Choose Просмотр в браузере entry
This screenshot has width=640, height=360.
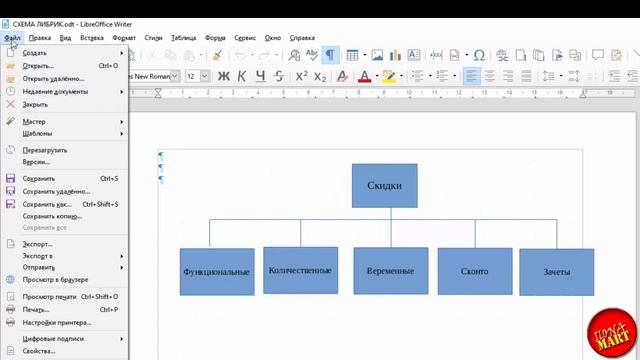pos(64,280)
